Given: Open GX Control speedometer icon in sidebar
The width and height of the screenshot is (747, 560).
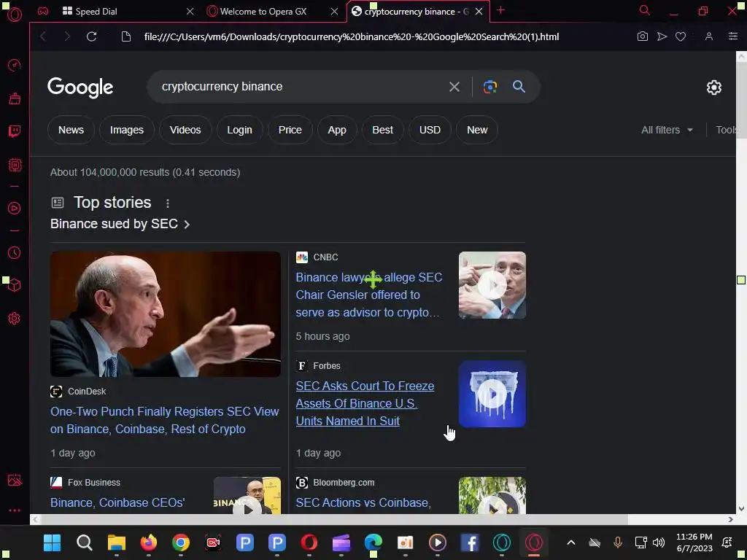Looking at the screenshot, I should pyautogui.click(x=15, y=65).
